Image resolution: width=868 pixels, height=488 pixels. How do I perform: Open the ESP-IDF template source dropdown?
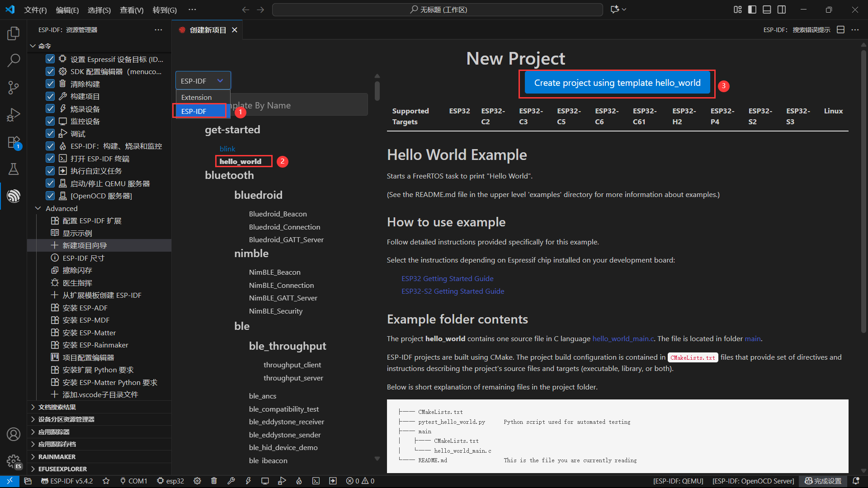click(x=203, y=80)
